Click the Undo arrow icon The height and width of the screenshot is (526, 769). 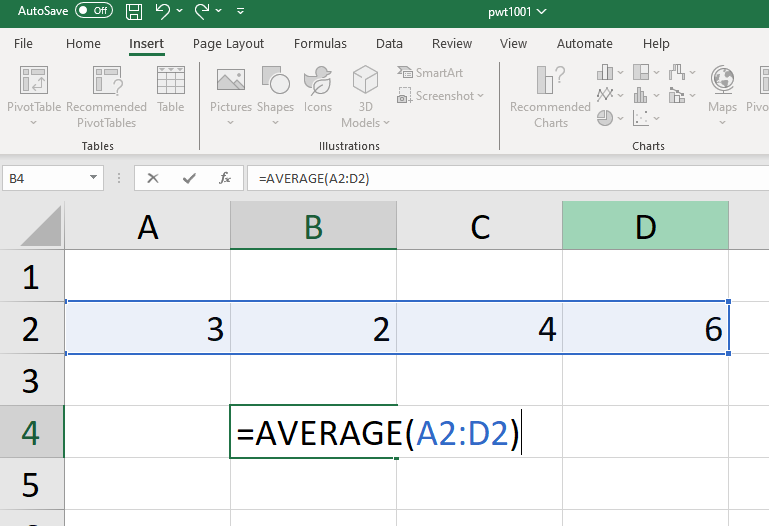(162, 11)
